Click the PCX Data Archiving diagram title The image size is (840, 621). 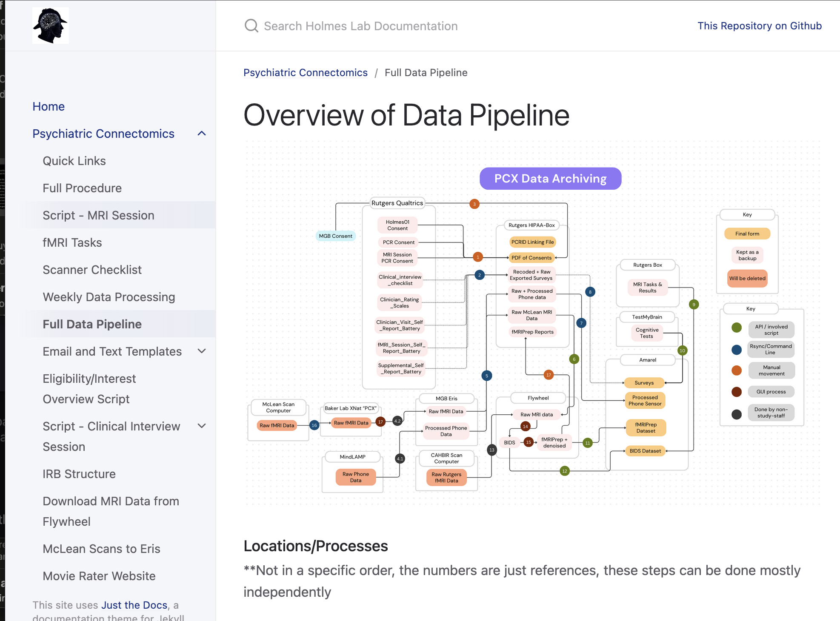coord(550,179)
